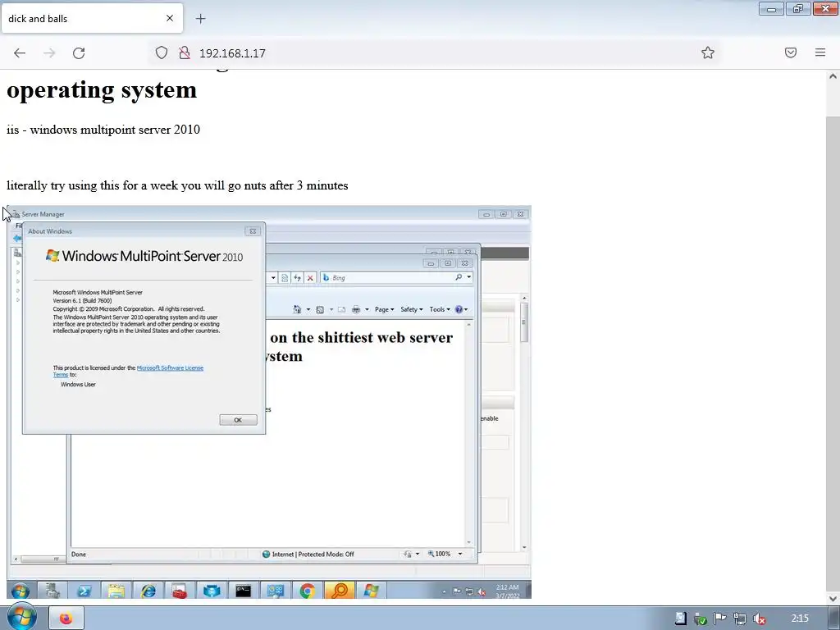Click the red toolbox icon on embedded taskbar

point(180,591)
